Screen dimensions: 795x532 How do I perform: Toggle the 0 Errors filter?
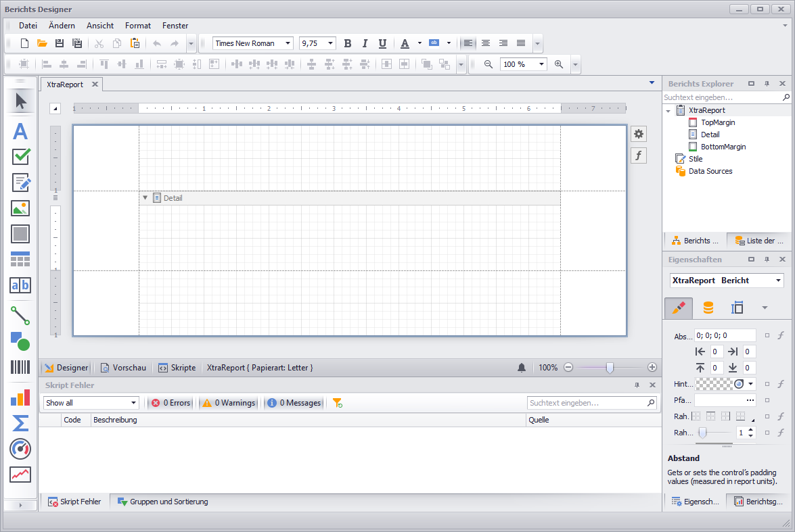[x=171, y=403]
